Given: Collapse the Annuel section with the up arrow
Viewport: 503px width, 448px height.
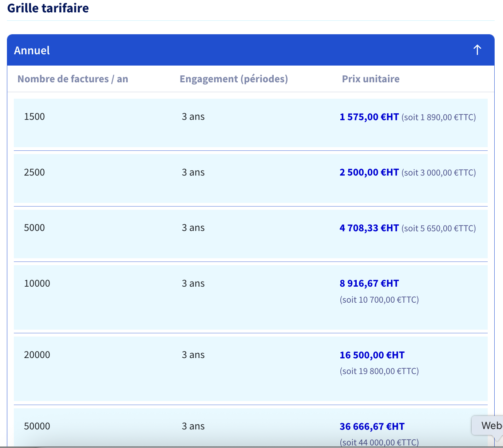Looking at the screenshot, I should tap(477, 50).
